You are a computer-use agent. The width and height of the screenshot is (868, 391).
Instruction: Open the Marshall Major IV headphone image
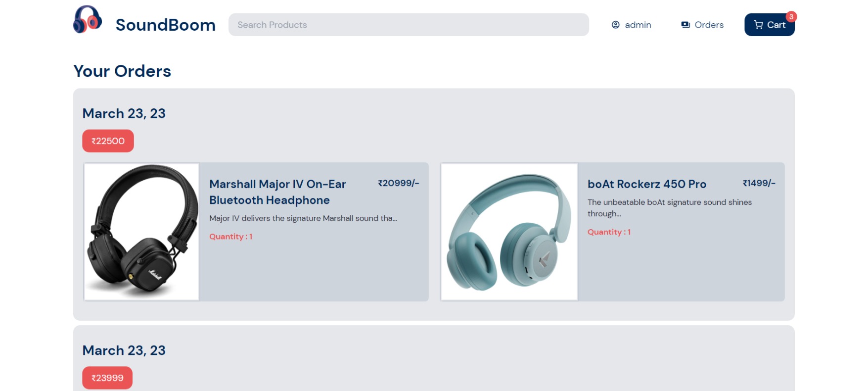tap(142, 232)
